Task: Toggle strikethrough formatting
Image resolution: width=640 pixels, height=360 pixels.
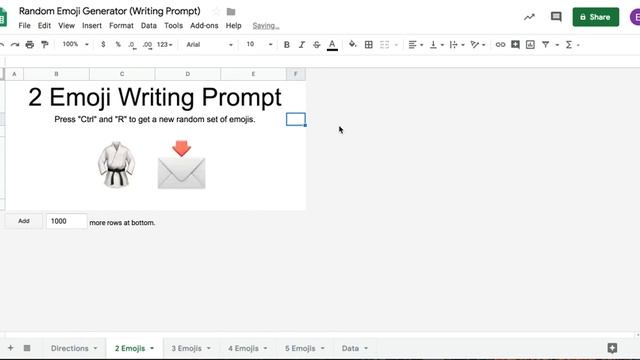Action: click(317, 44)
